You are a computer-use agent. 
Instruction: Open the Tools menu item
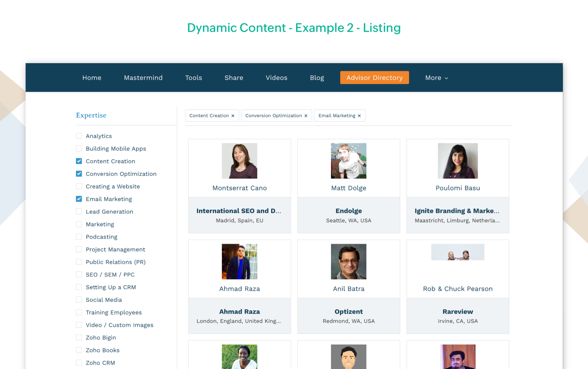194,78
